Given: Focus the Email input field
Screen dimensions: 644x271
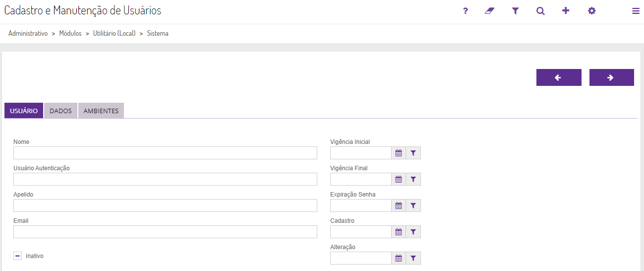Looking at the screenshot, I should click(x=165, y=232).
